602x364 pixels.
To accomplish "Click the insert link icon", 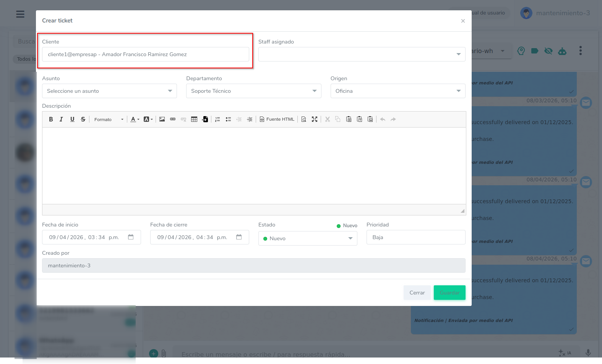I will point(173,119).
